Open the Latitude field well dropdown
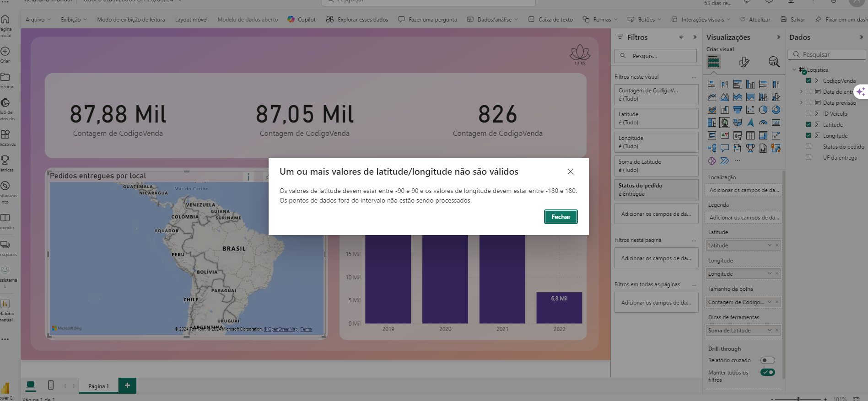The width and height of the screenshot is (868, 401). (770, 246)
